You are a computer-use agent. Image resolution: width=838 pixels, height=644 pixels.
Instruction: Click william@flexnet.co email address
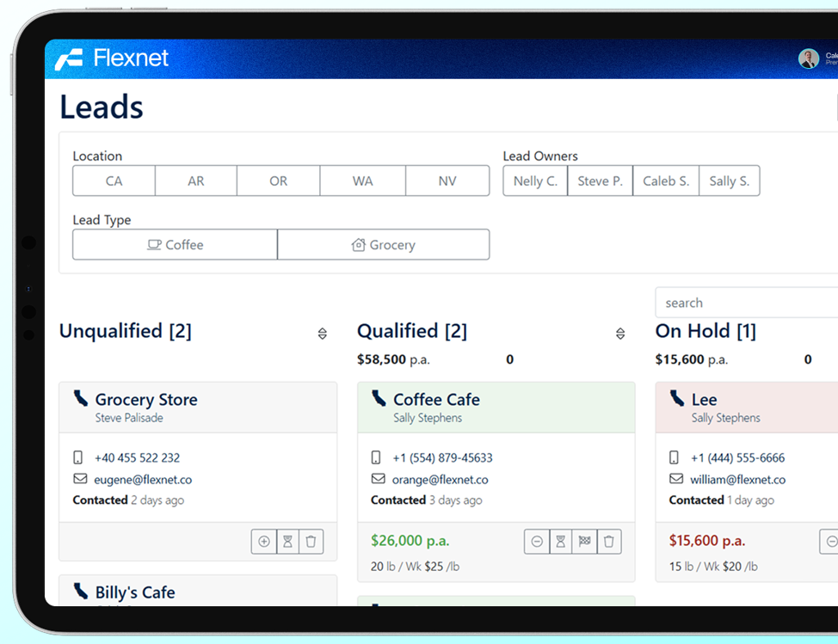click(737, 480)
